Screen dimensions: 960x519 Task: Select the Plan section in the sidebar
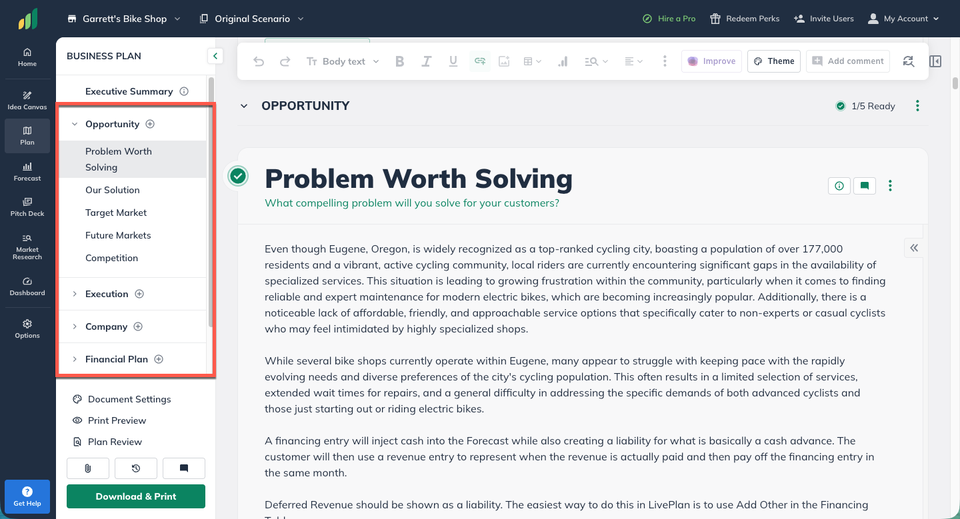27,136
